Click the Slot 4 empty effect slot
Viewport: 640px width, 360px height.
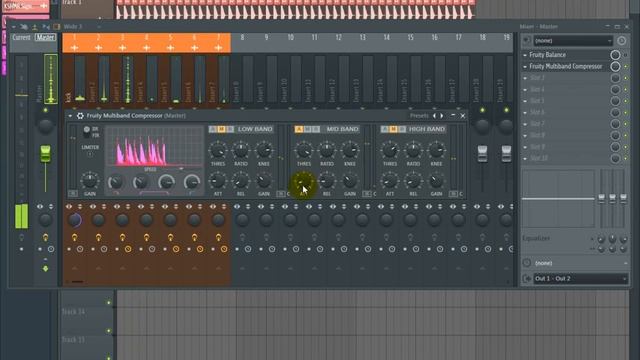tap(537, 89)
